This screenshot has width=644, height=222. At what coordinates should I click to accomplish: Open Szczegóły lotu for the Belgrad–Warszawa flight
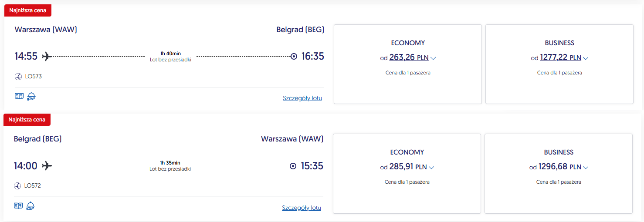pyautogui.click(x=301, y=208)
